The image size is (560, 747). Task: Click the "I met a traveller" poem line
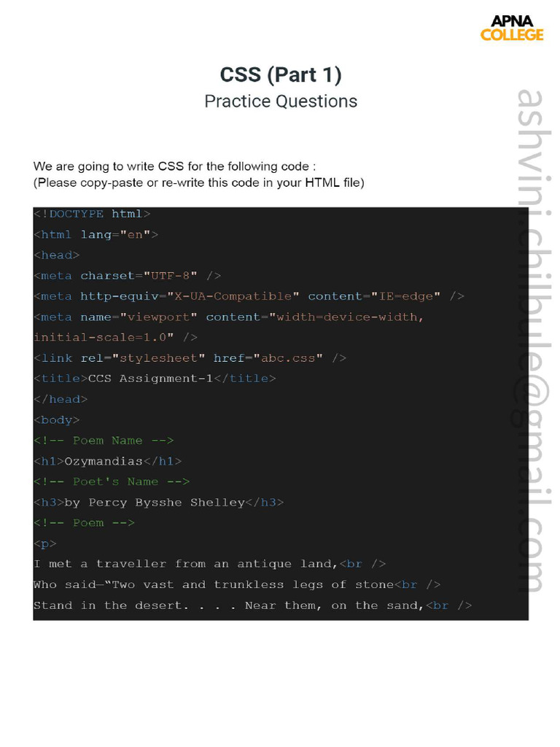pos(209,564)
